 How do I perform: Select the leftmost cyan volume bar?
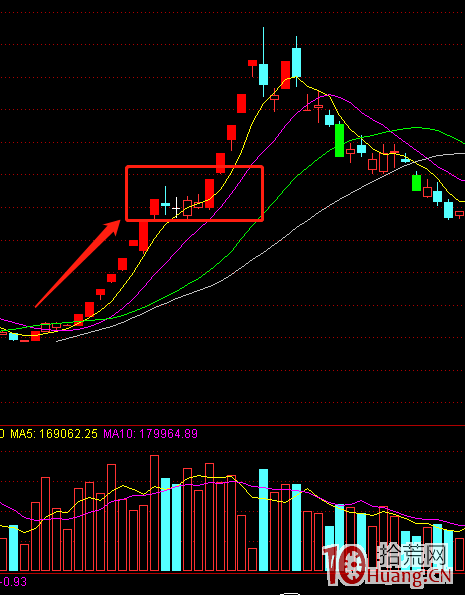point(13,548)
